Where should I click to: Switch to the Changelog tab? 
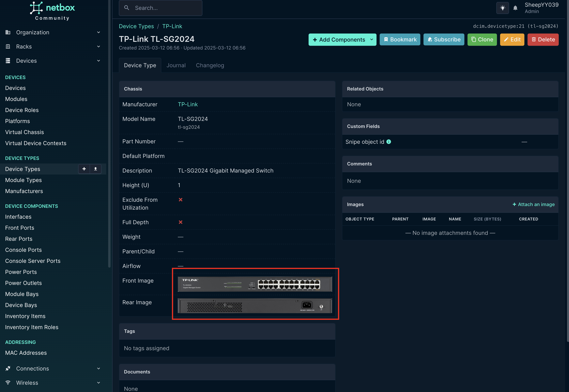(x=210, y=65)
